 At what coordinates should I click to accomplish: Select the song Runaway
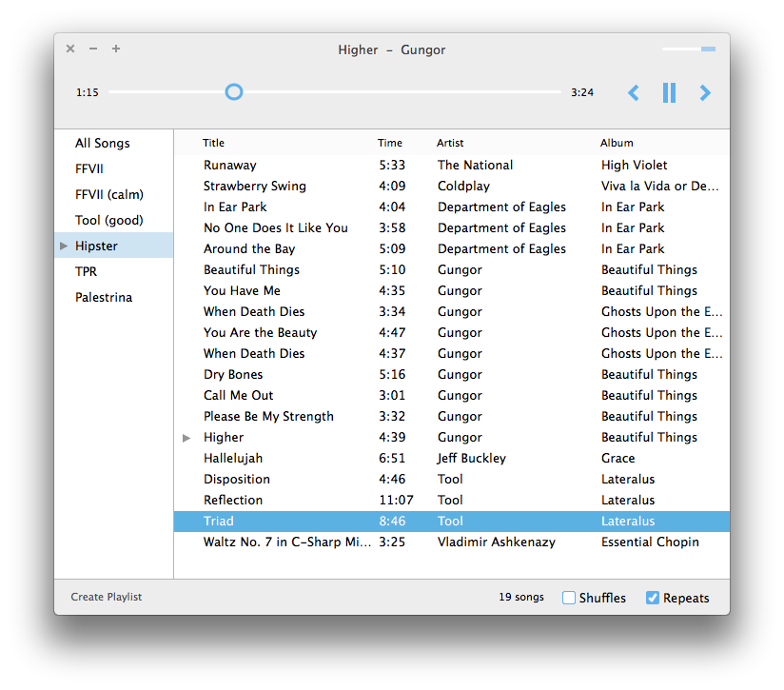[452, 165]
